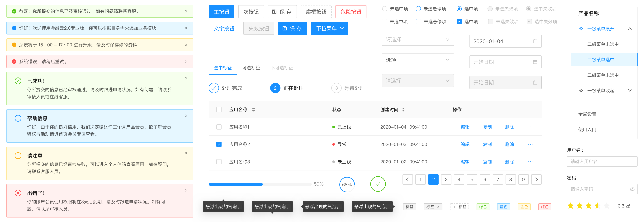Remove the closable 标签 tag via its X
The height and width of the screenshot is (222, 644).
click(438, 207)
